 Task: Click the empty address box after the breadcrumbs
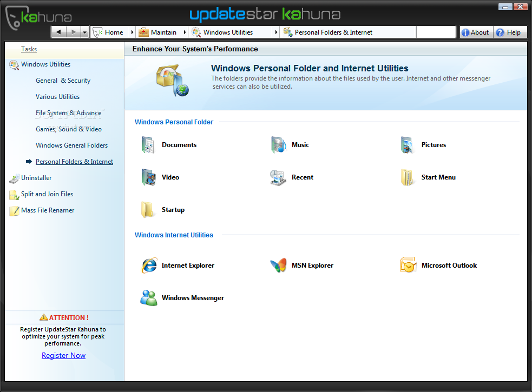436,32
